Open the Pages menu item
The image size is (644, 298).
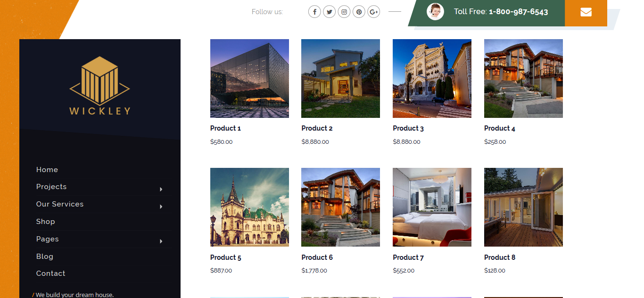(48, 239)
